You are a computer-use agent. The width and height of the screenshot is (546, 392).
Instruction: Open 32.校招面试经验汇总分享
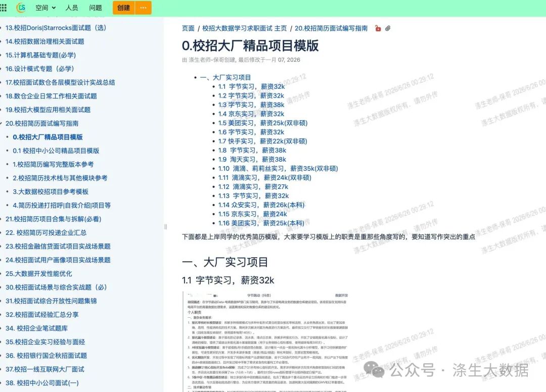click(x=42, y=314)
